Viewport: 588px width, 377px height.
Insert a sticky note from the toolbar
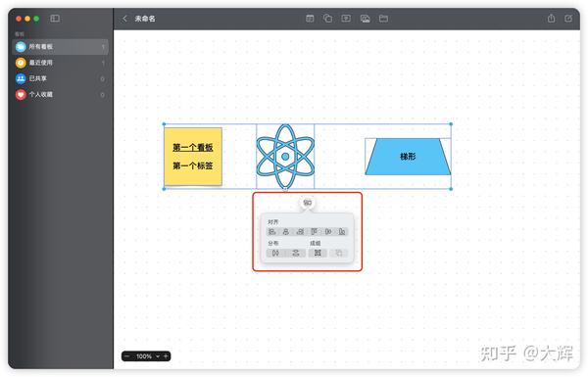click(310, 19)
